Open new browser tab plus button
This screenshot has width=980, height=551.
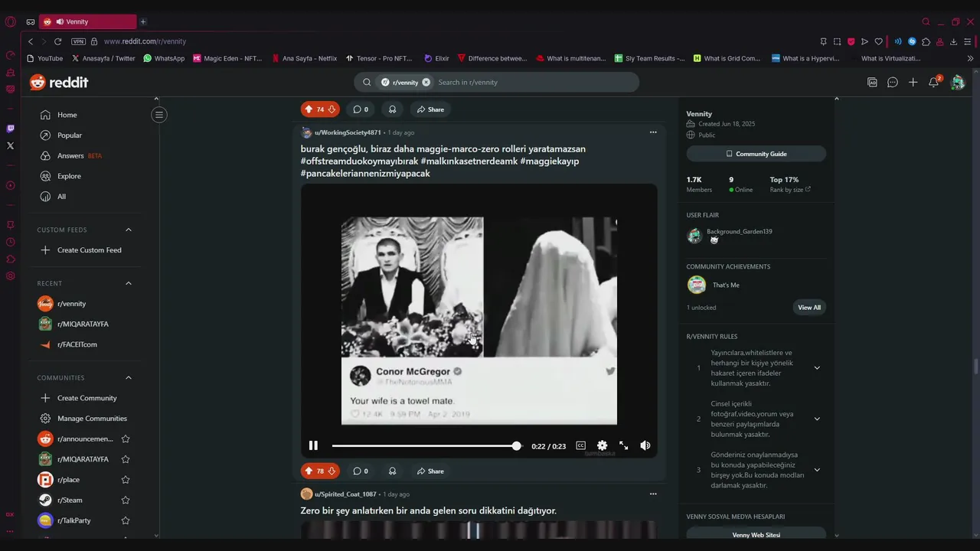[143, 21]
